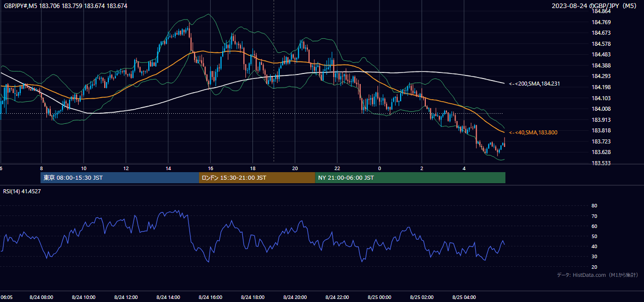This screenshot has height=302, width=644.
Task: Click the 8/24 20:00 bottom axis timestamp
Action: 295,297
